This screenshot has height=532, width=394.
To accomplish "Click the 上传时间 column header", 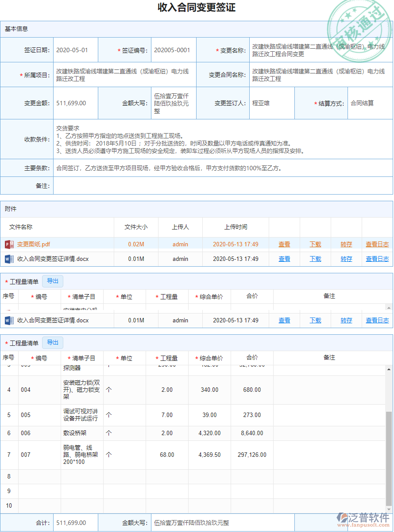I will coord(236,227).
